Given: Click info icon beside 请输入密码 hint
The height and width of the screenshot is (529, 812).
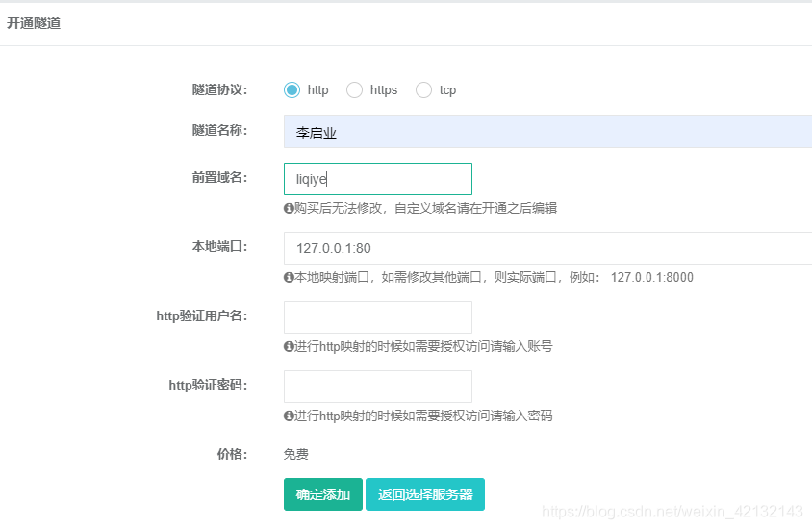Looking at the screenshot, I should (289, 416).
